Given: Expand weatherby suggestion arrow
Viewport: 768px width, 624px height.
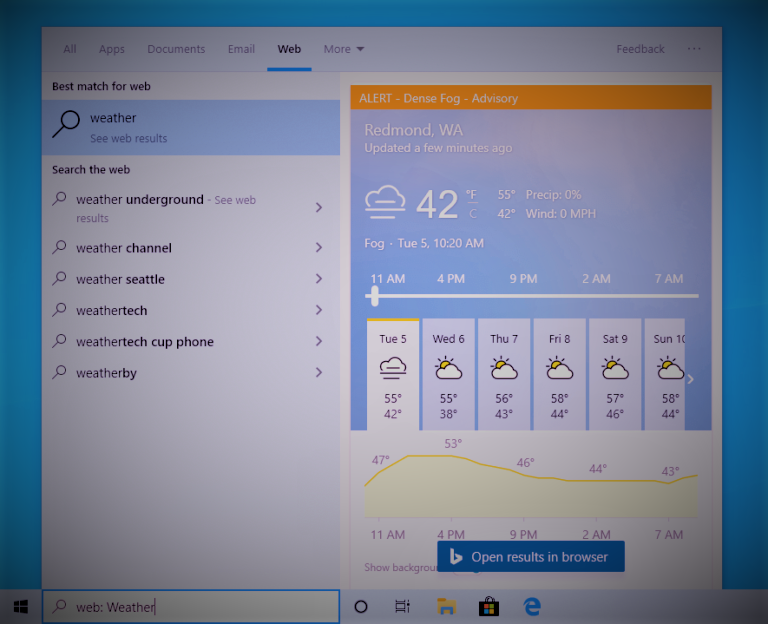Looking at the screenshot, I should (x=319, y=373).
